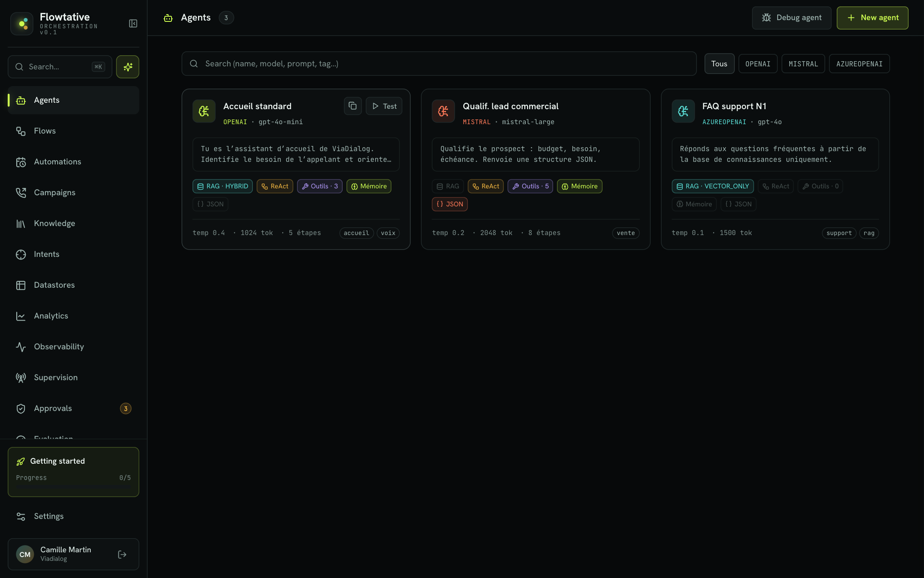The height and width of the screenshot is (578, 924).
Task: Duplicate the Accueil standard agent
Action: coord(352,106)
